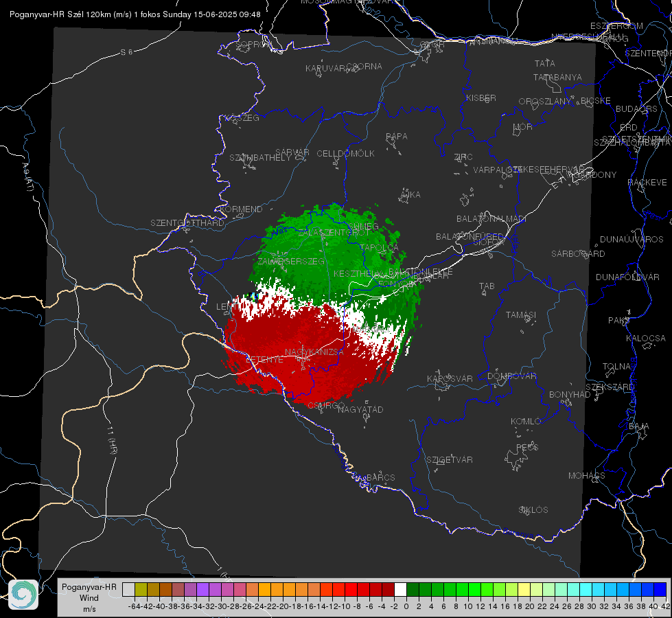Click the 'Poganyvar-HR' legend label

click(x=89, y=587)
